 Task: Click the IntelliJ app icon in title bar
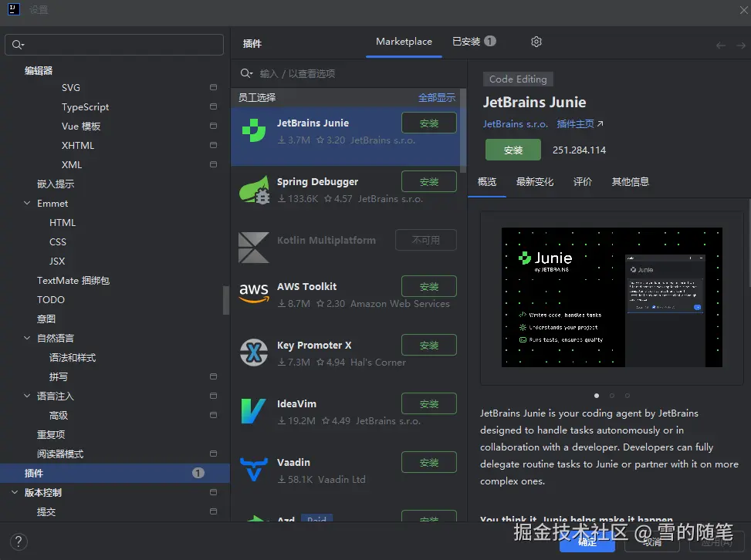pos(13,9)
